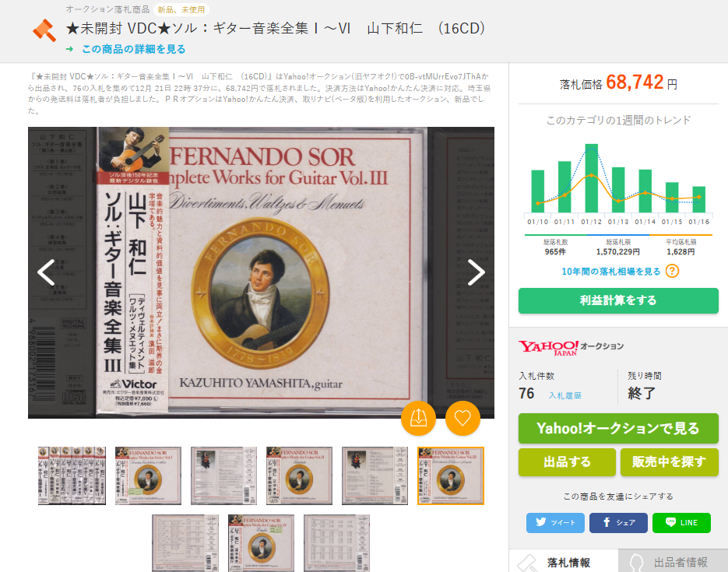Show next product image with right arrow
This screenshot has width=728, height=572.
pos(476,272)
